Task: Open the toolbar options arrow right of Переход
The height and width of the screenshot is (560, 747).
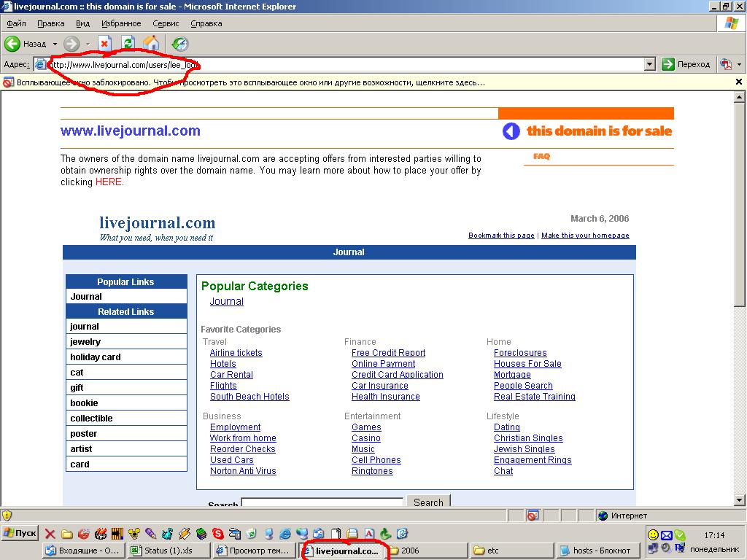Action: coord(739,64)
